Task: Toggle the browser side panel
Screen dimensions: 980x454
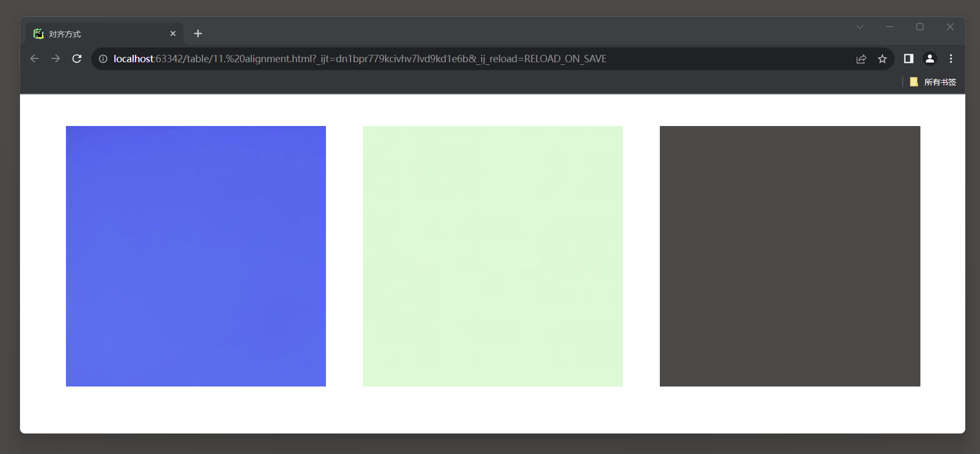Action: [908, 59]
